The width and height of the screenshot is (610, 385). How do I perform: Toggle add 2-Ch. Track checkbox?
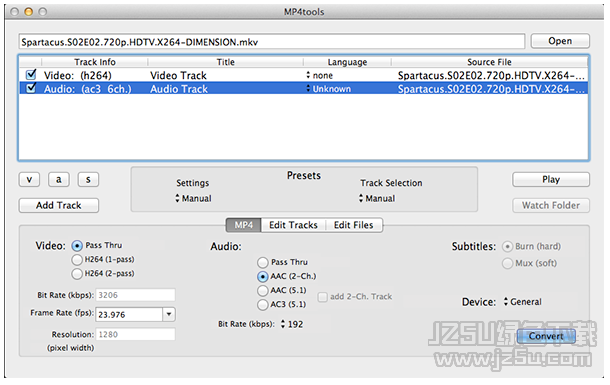pyautogui.click(x=323, y=297)
